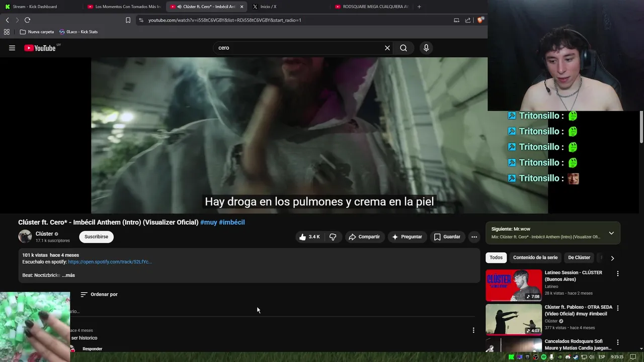Screen dimensions: 644x362
Task: Open options for Latineo Session video
Action: pos(618,274)
